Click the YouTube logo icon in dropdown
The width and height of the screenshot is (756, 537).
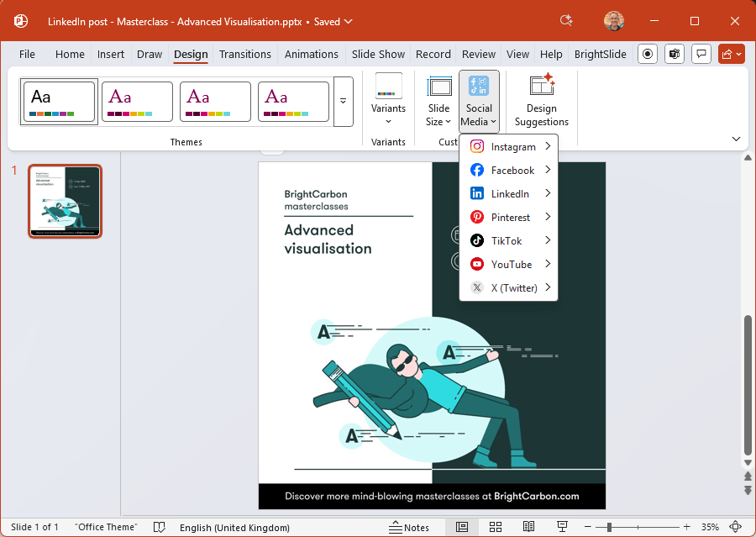(477, 264)
